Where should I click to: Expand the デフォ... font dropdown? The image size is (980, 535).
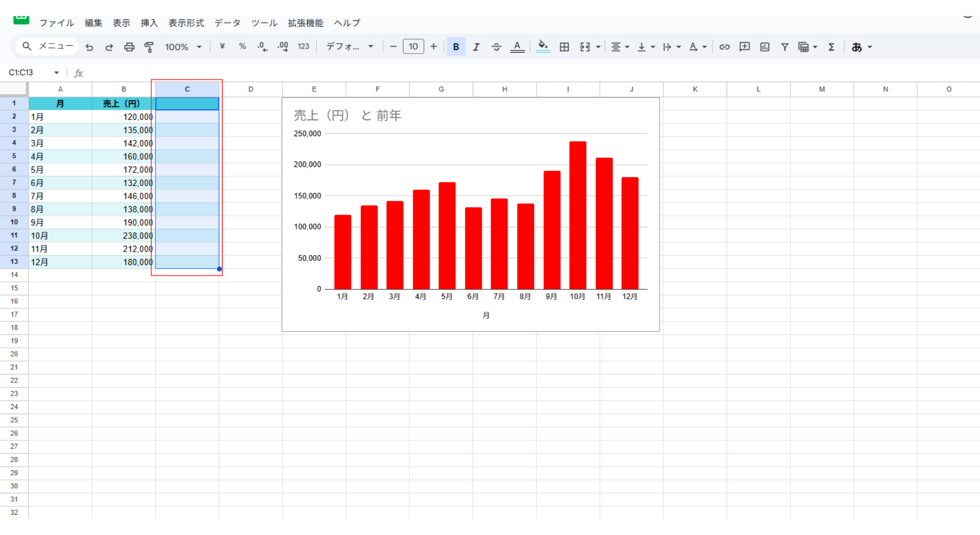[x=349, y=47]
